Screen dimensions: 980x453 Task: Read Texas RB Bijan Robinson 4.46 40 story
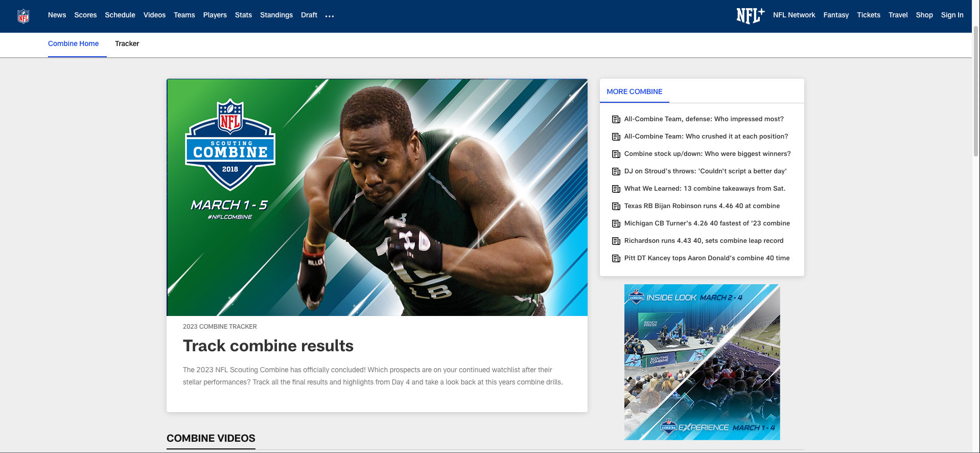(702, 206)
